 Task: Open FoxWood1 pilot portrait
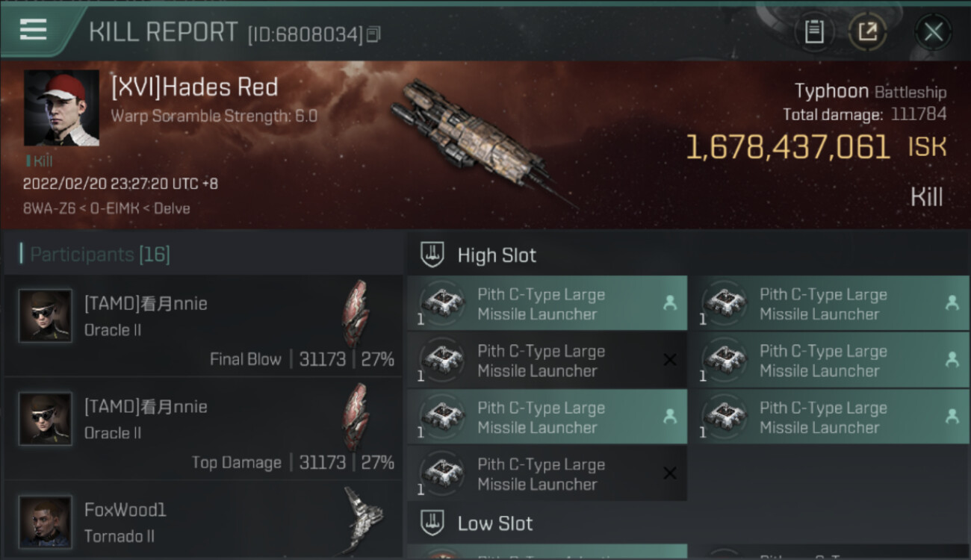coord(46,521)
